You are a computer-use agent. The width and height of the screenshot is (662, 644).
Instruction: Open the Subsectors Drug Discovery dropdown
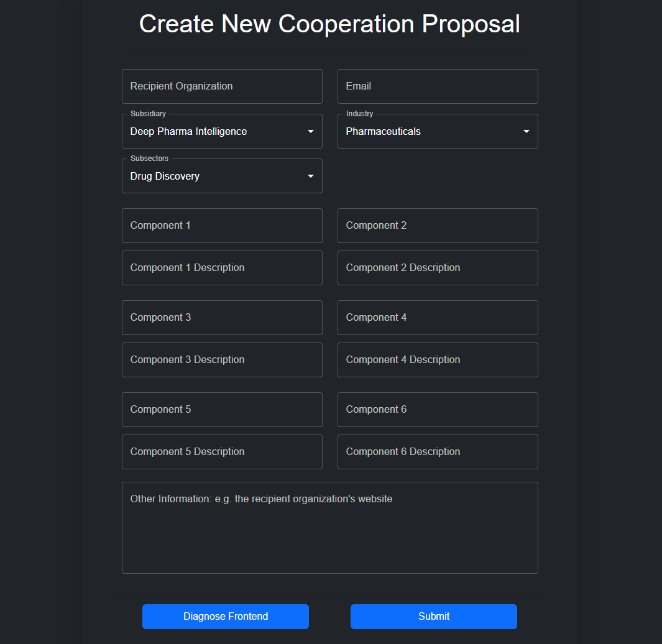(222, 176)
